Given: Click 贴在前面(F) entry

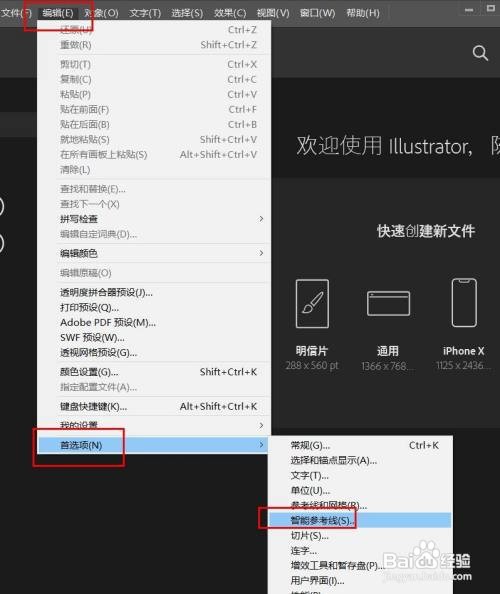Looking at the screenshot, I should (x=154, y=109).
